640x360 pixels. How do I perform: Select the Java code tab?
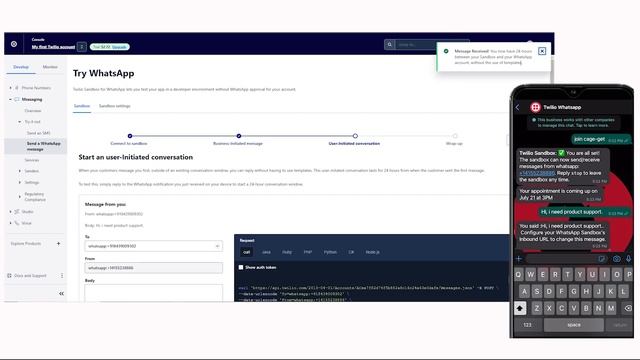click(266, 252)
